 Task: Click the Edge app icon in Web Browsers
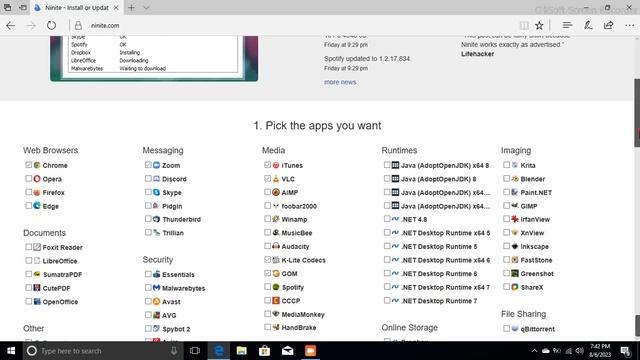point(37,206)
